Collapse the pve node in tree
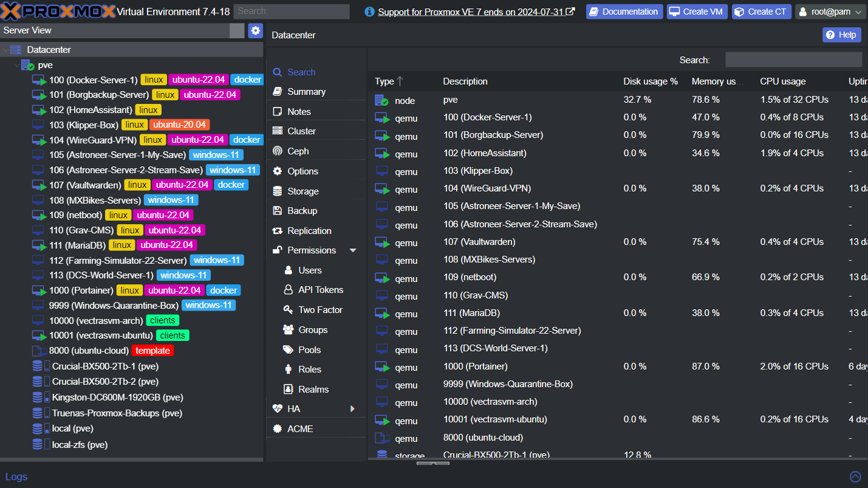Image resolution: width=868 pixels, height=488 pixels. tap(16, 65)
